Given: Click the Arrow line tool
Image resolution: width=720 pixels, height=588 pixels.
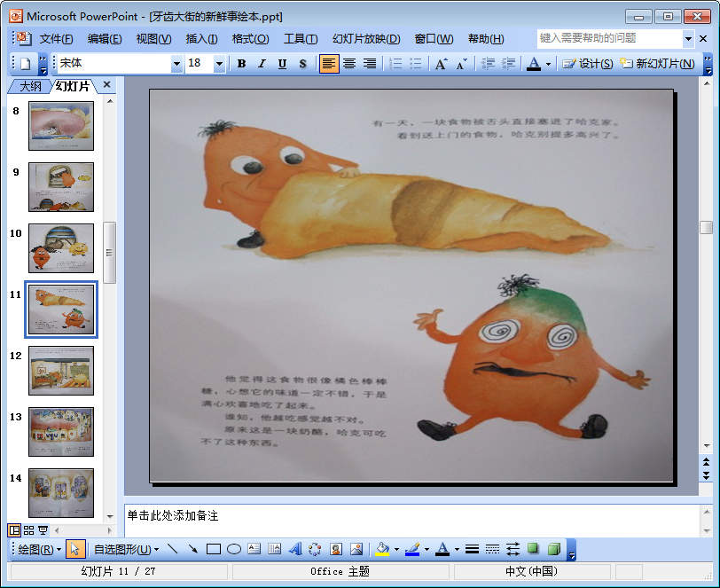Looking at the screenshot, I should click(192, 549).
